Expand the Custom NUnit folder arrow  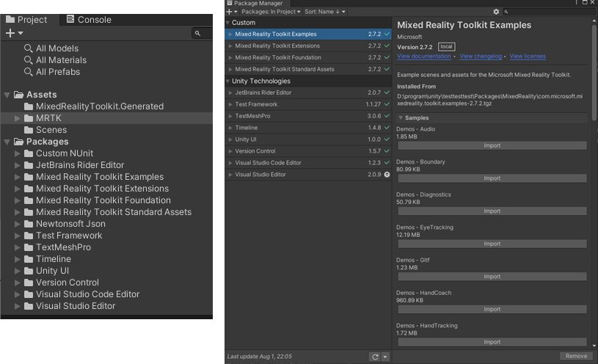(x=17, y=153)
